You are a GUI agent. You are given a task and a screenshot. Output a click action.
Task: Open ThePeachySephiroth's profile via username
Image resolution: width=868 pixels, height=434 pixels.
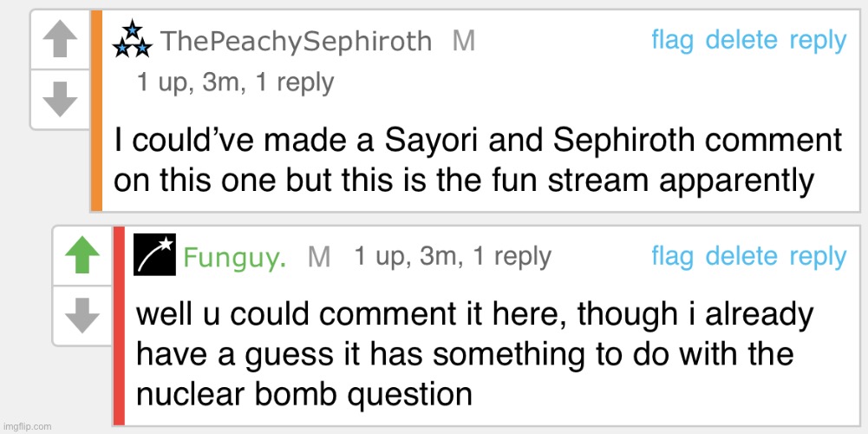point(296,41)
